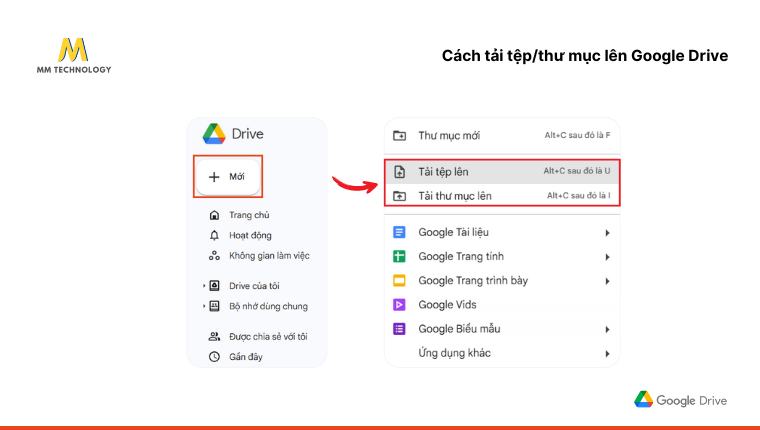The image size is (760, 430).
Task: Click the new folder icon
Action: tap(399, 136)
